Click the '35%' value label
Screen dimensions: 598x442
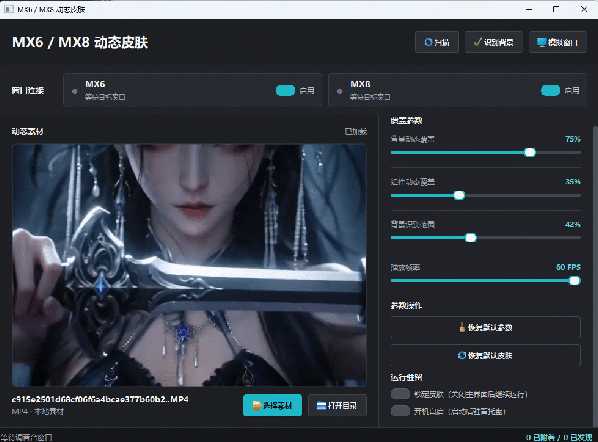pyautogui.click(x=572, y=182)
